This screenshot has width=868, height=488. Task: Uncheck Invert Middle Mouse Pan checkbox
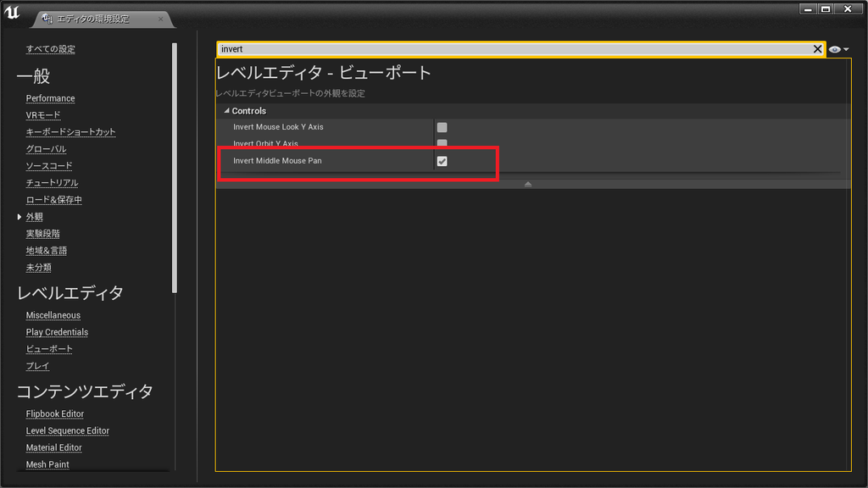(x=442, y=161)
